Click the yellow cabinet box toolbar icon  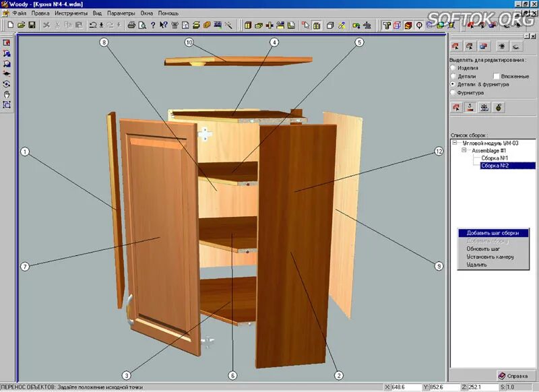pos(248,26)
